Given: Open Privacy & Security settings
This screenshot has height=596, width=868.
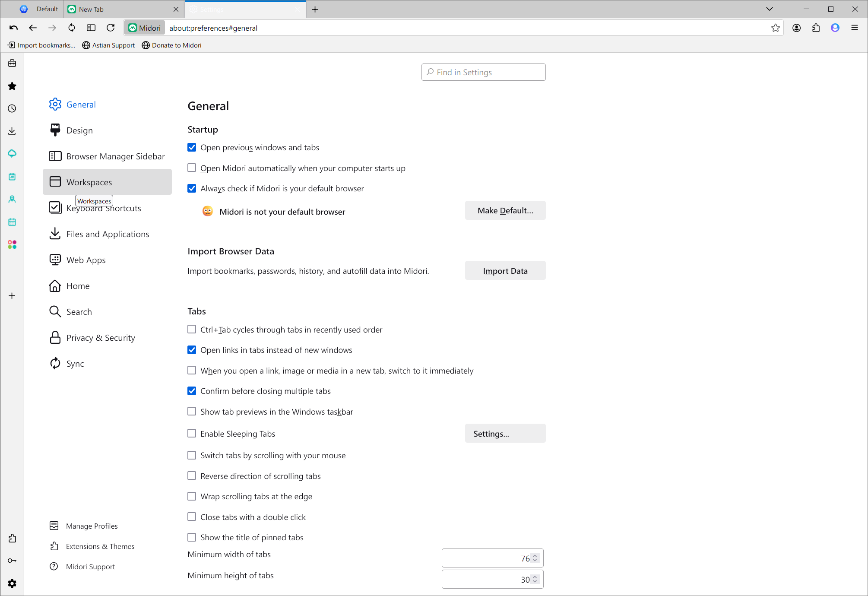Looking at the screenshot, I should 107,338.
